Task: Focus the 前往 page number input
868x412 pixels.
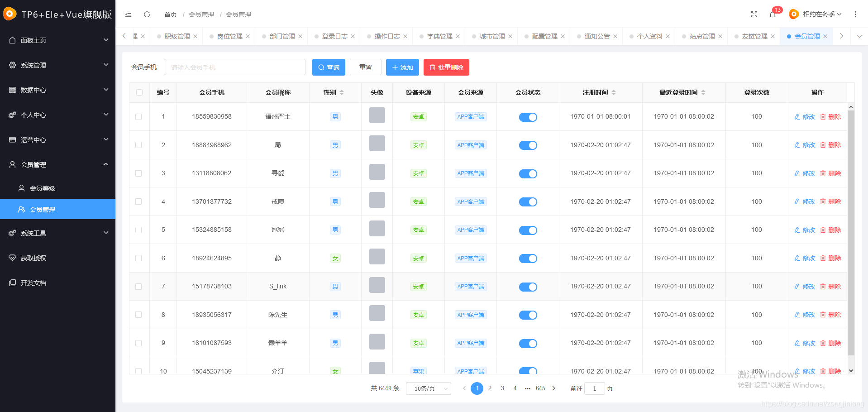Action: 595,388
